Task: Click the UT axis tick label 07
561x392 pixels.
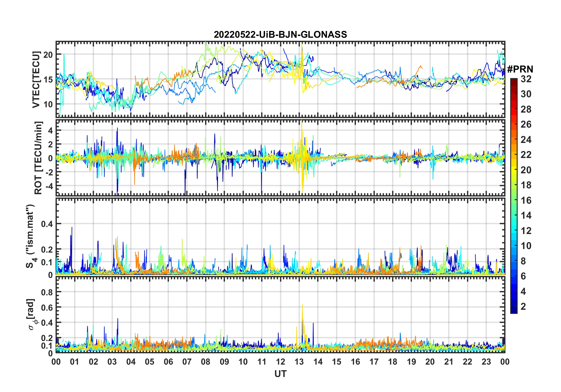Action: [x=187, y=362]
